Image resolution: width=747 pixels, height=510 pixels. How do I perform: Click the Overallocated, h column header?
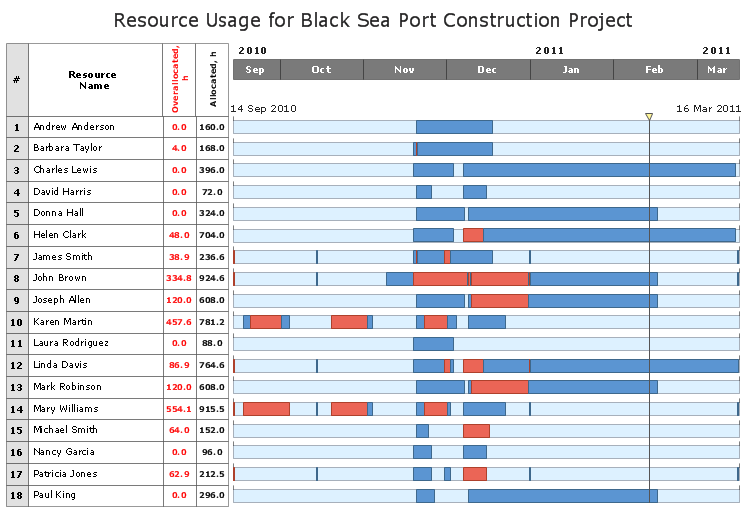coord(179,80)
